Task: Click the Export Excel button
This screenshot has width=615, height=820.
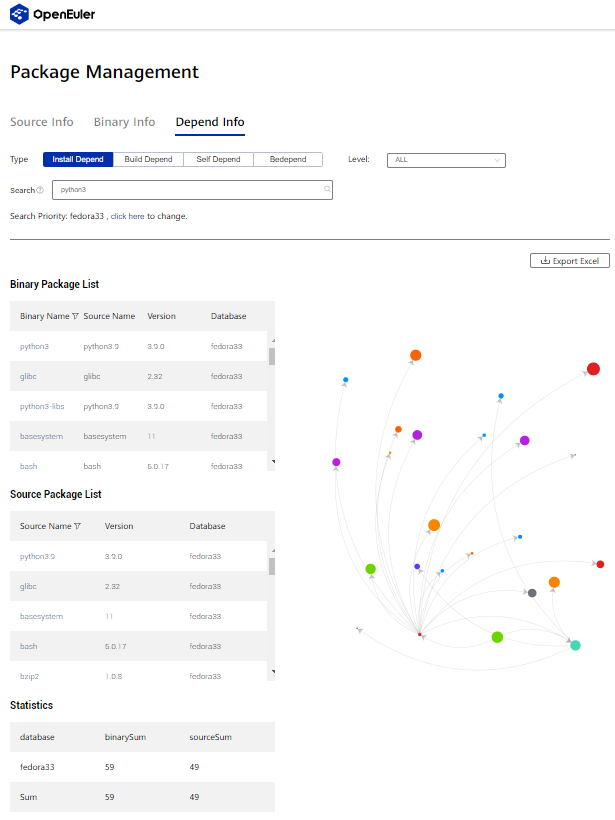Action: pyautogui.click(x=569, y=261)
